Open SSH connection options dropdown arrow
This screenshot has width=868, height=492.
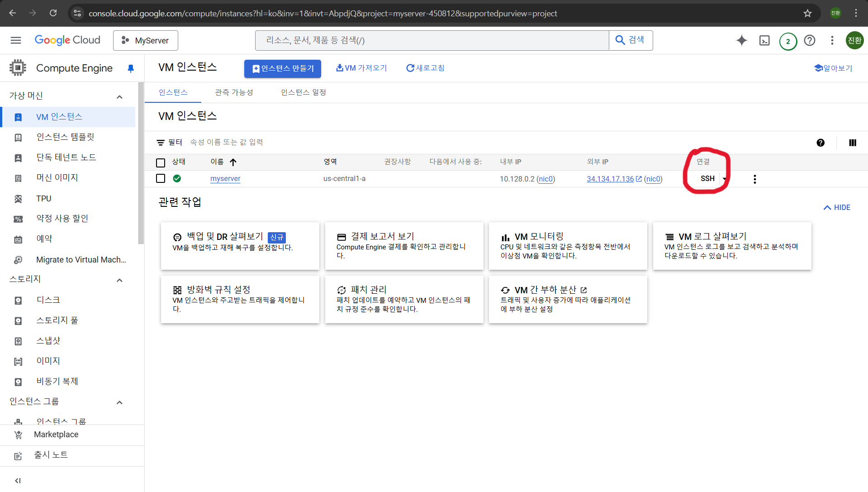coord(724,179)
